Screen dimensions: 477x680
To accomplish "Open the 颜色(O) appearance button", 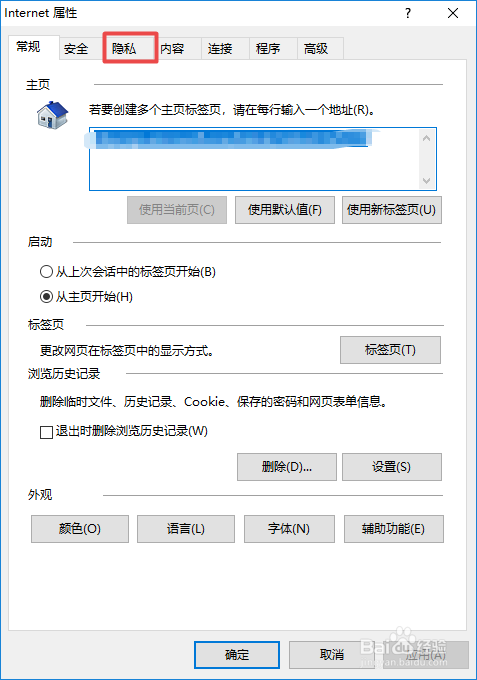I will [x=80, y=529].
